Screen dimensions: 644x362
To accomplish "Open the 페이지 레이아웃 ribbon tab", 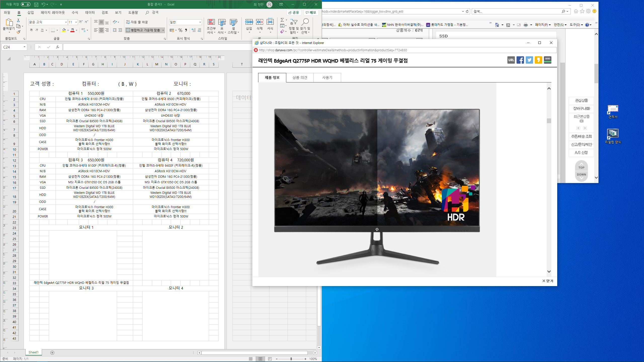I will 53,12.
